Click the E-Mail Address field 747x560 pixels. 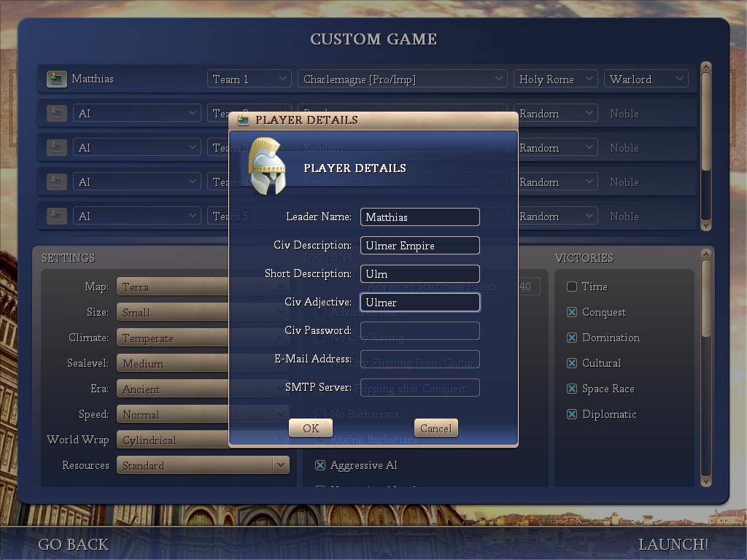tap(419, 359)
